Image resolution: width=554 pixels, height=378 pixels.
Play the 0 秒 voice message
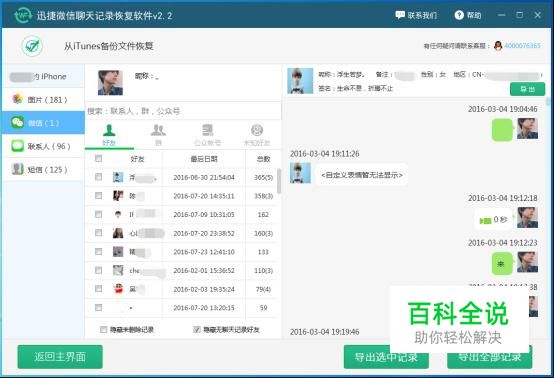click(493, 219)
